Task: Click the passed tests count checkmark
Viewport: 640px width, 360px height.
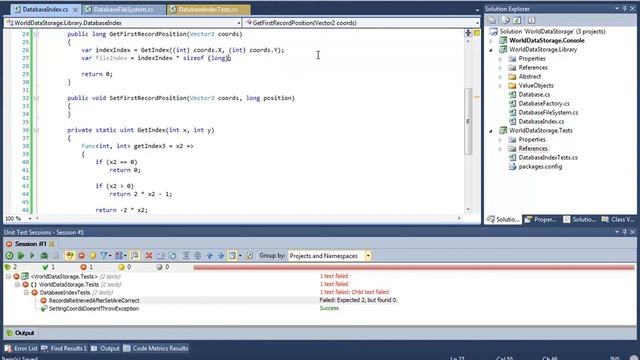Action: [x=45, y=267]
